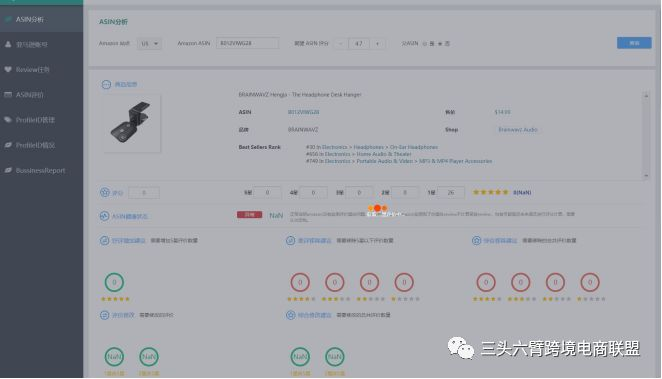This screenshot has width=662, height=379.
Task: Click the red status badge next to NaN
Action: point(250,214)
